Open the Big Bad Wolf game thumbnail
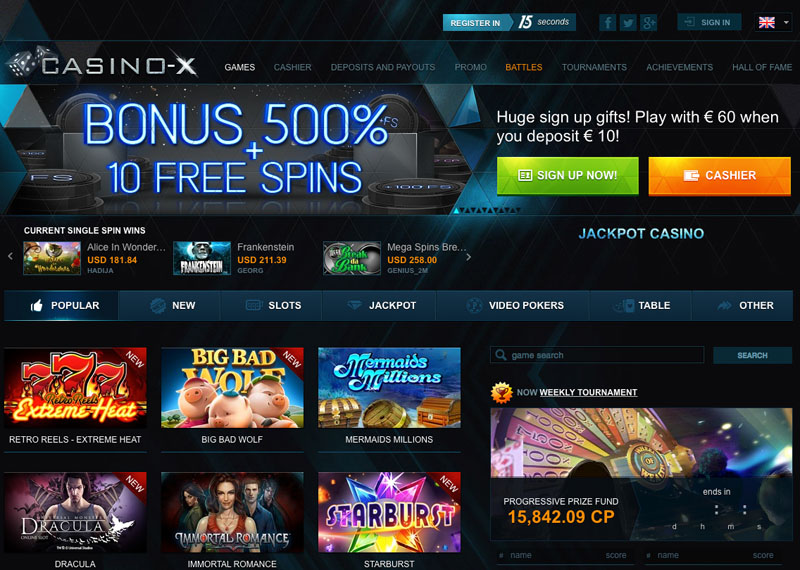Screen dimensions: 800x570 coord(232,388)
